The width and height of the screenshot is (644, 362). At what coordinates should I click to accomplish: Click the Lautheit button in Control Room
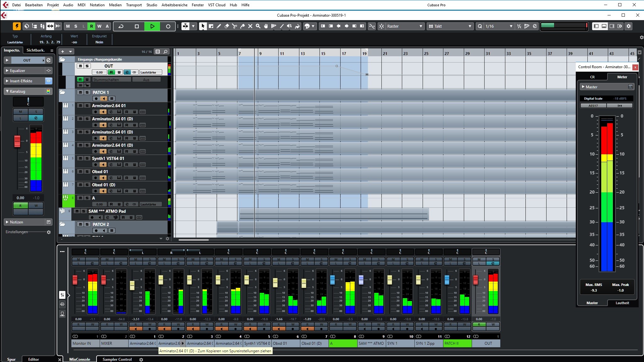pyautogui.click(x=622, y=303)
